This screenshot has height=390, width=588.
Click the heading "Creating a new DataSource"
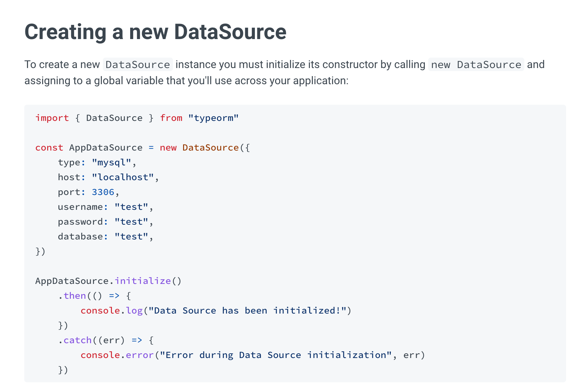click(155, 32)
